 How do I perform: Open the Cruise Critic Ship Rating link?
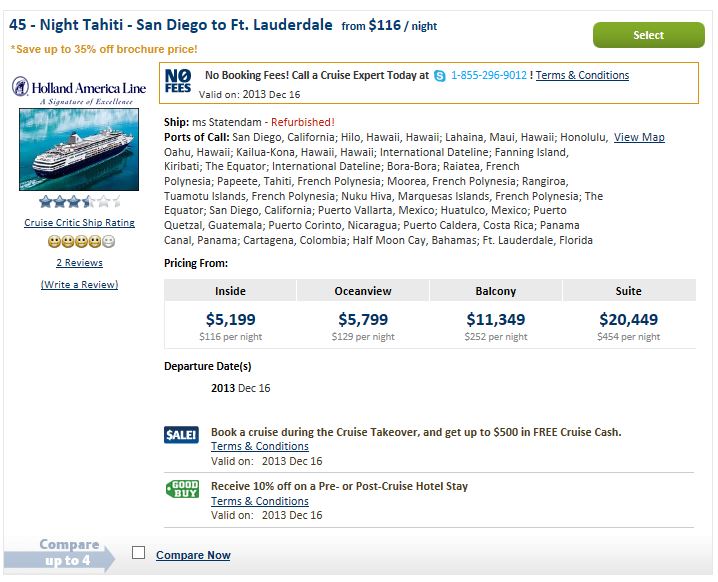tap(79, 223)
